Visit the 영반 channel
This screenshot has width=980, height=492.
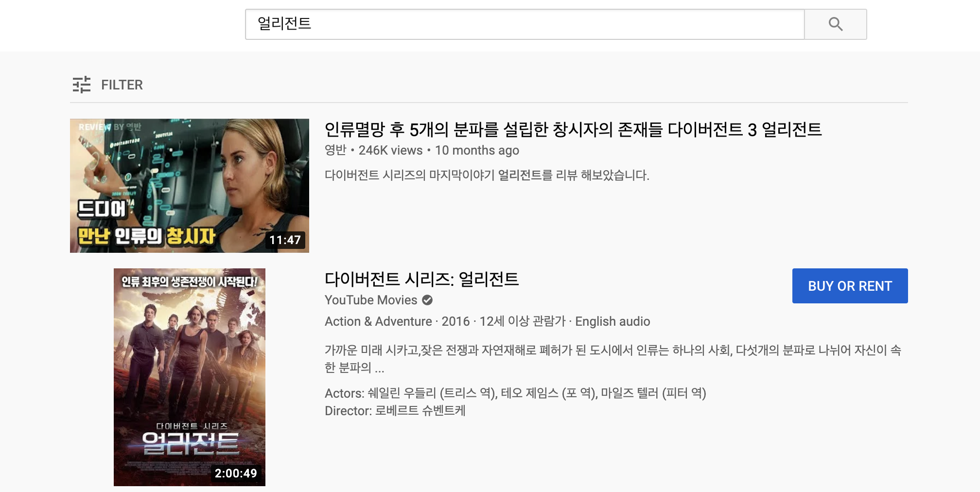[x=335, y=150]
